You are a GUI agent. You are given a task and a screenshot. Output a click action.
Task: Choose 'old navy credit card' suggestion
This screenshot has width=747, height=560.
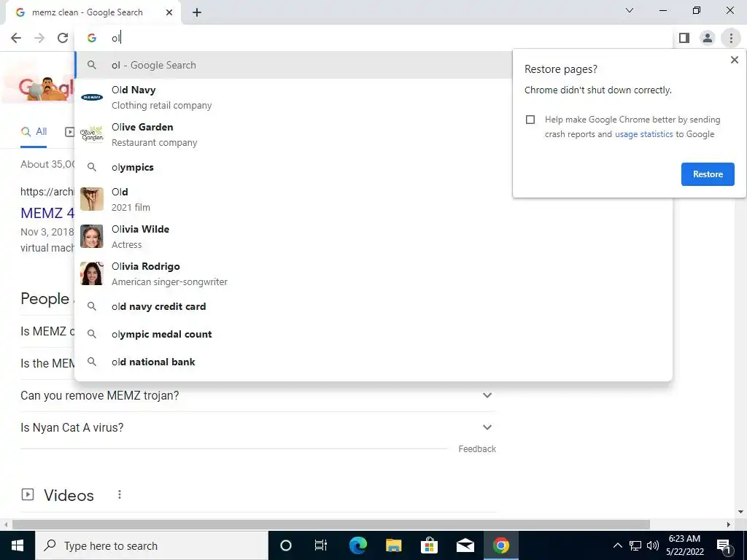[373, 307]
